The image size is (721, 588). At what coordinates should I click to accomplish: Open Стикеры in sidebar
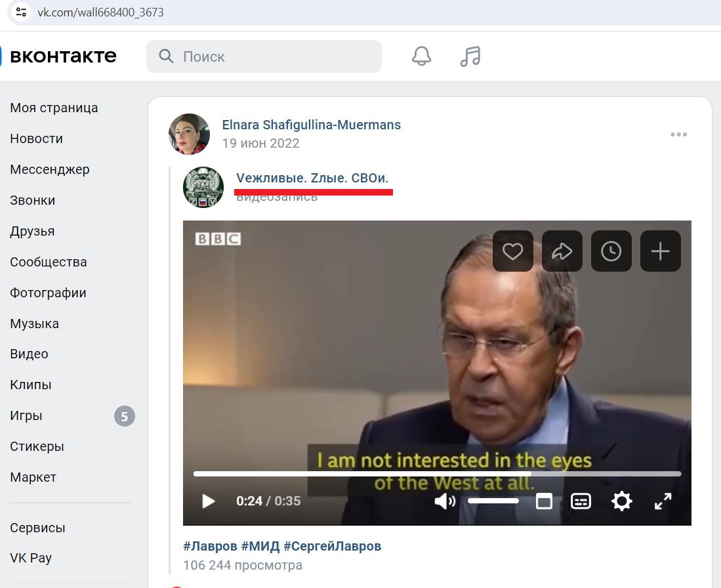click(37, 446)
